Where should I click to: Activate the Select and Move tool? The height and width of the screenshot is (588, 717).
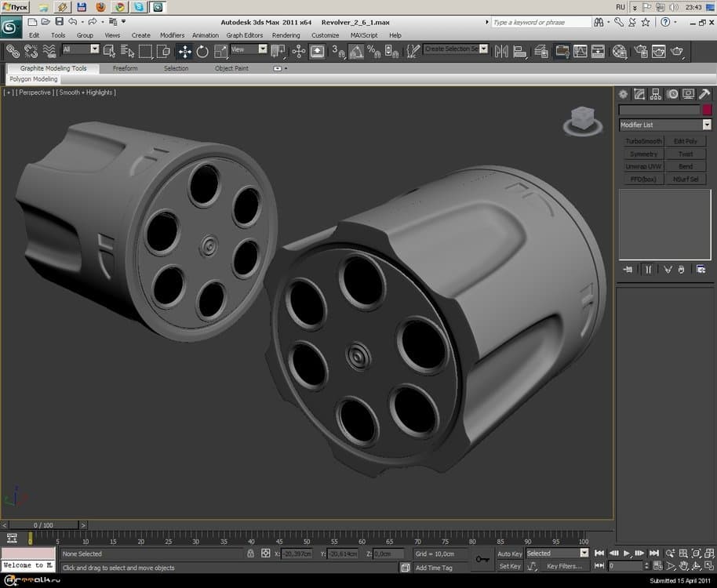click(185, 52)
